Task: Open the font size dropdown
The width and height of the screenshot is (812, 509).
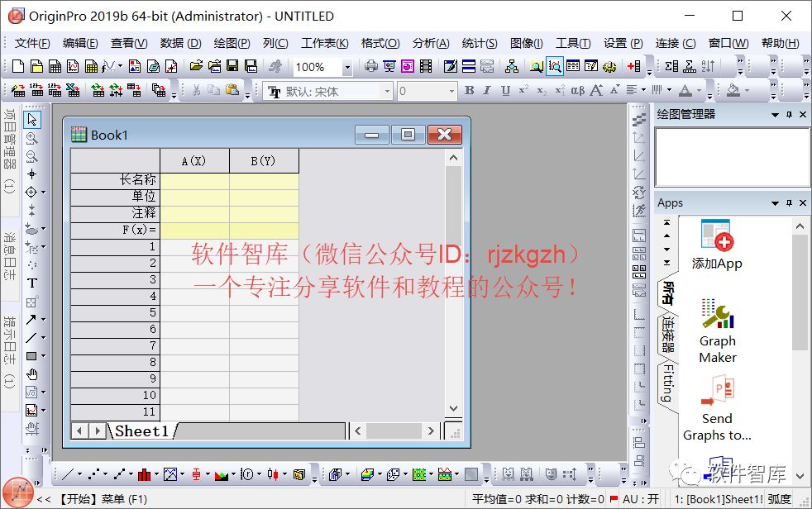Action: [x=451, y=92]
